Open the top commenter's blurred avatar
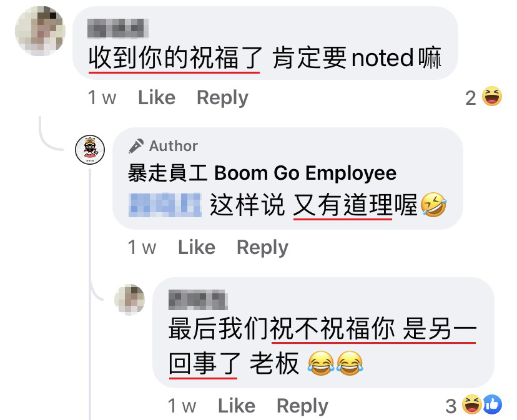 coord(40,31)
